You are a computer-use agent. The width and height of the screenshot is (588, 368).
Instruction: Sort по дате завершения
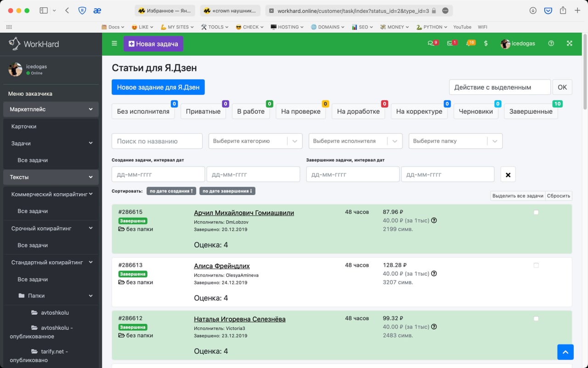(227, 191)
